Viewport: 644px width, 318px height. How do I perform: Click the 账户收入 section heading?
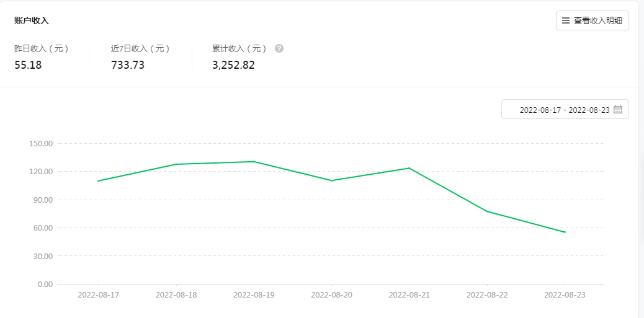32,20
